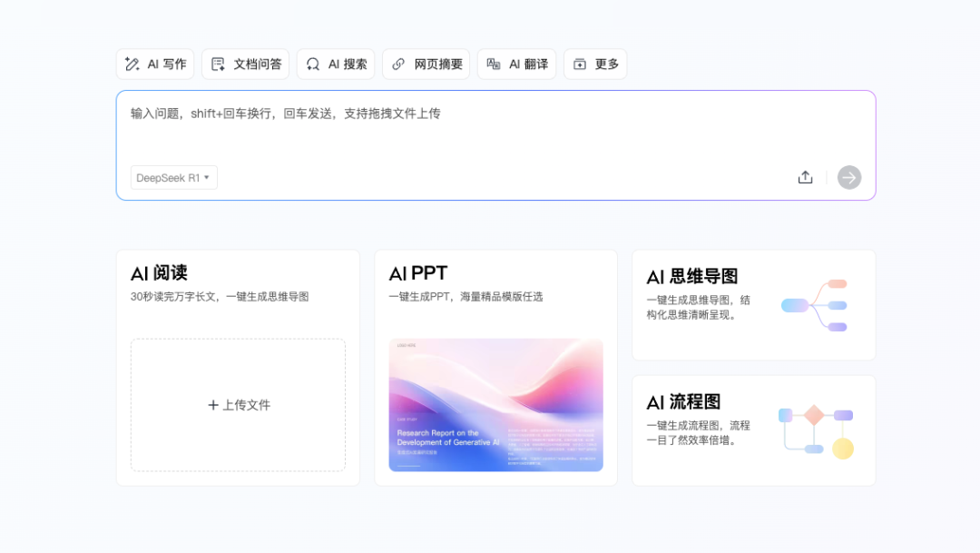This screenshot has height=553, width=980.
Task: Click the 文档问答 document icon
Action: click(218, 64)
